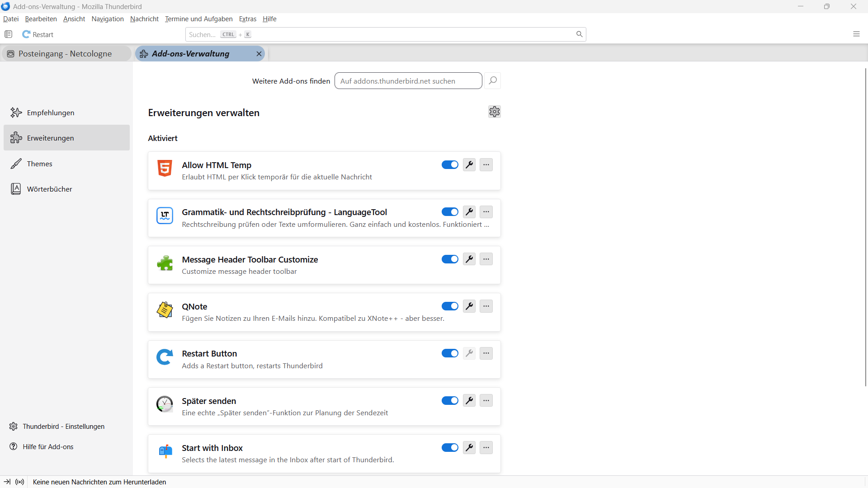Click the add-on search magnifier button
Screen dimensions: 868x488
493,81
